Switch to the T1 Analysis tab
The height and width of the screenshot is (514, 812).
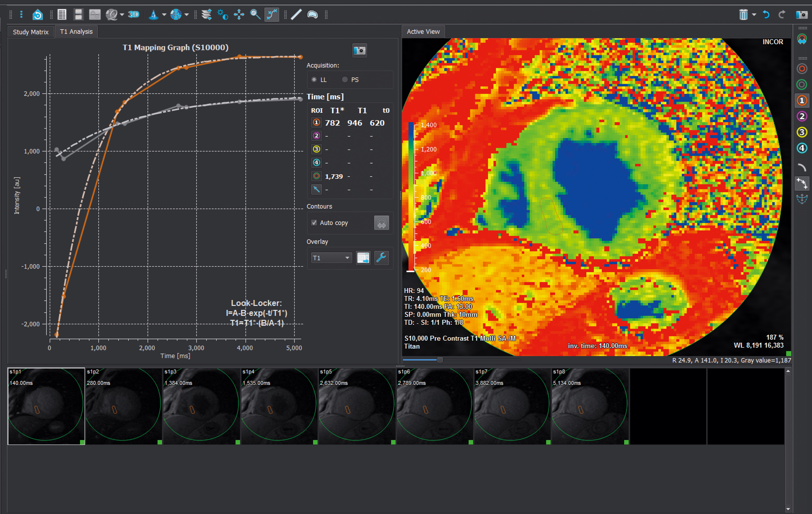click(76, 31)
